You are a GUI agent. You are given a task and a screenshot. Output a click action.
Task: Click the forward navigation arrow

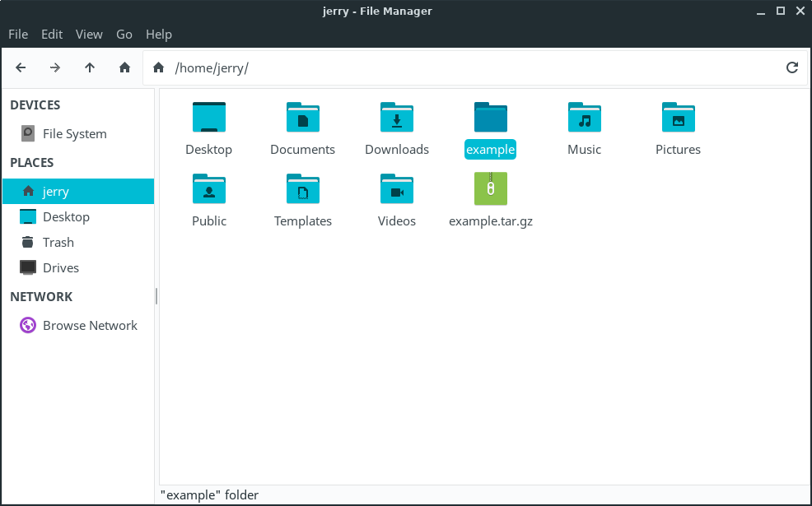(55, 67)
